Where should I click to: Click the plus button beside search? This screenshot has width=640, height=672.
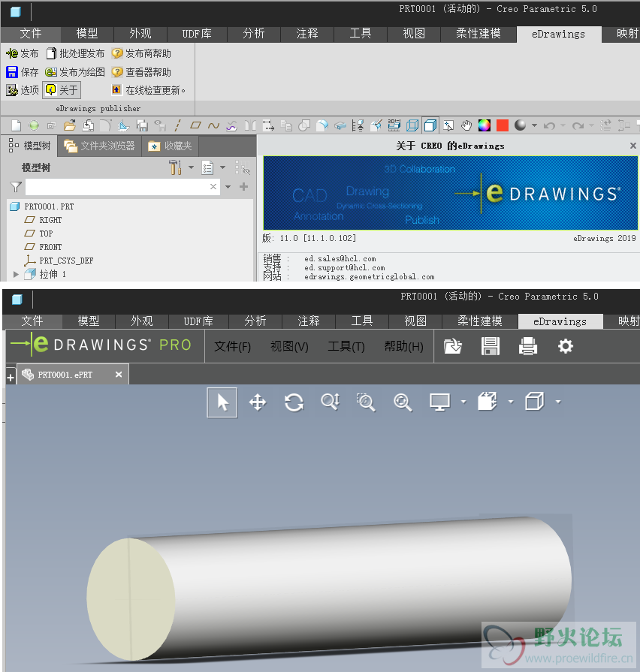(x=244, y=187)
